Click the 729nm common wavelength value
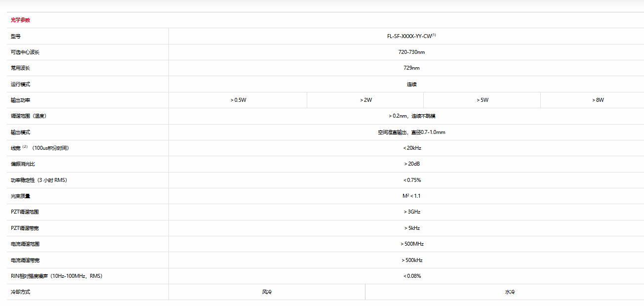This screenshot has height=306, width=644. [411, 68]
